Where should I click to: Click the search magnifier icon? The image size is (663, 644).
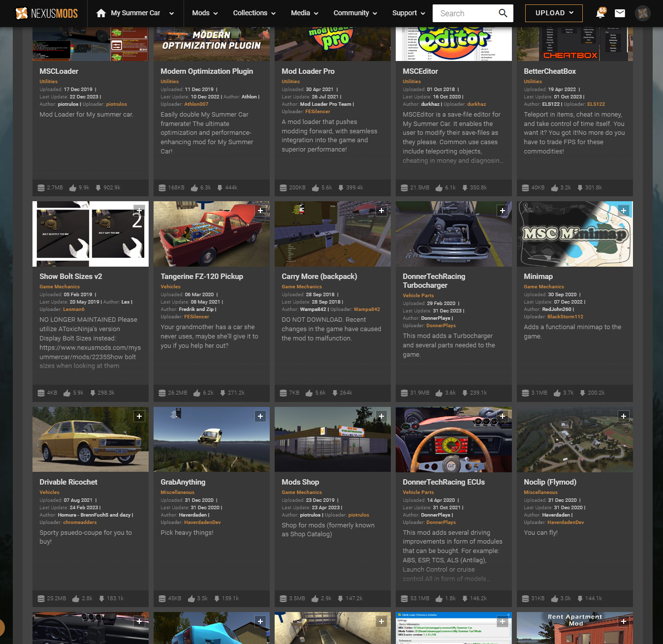(x=503, y=13)
